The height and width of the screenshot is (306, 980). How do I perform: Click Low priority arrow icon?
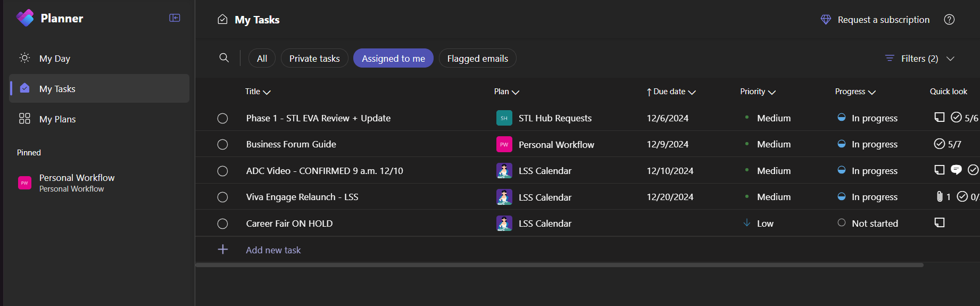coord(747,222)
